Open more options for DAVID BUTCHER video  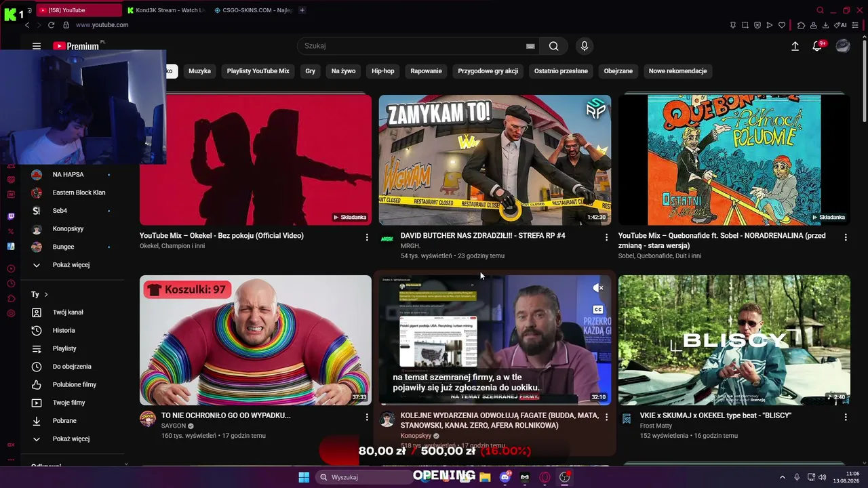pyautogui.click(x=606, y=237)
